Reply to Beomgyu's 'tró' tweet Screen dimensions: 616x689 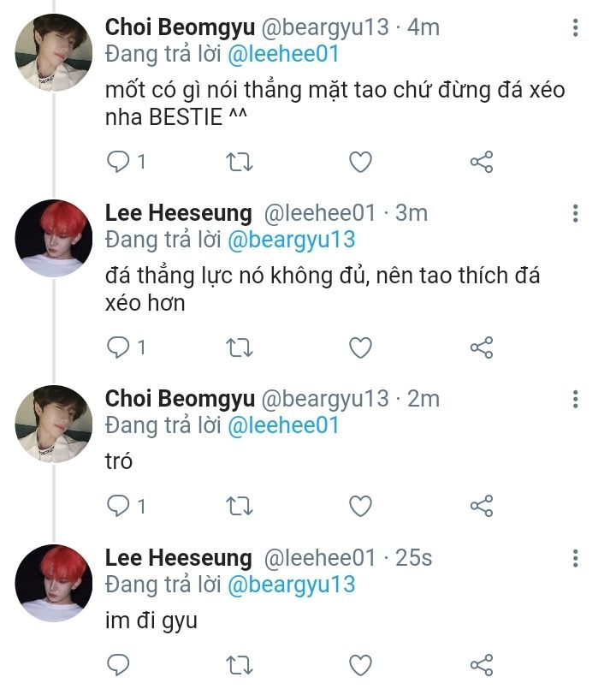(x=117, y=506)
